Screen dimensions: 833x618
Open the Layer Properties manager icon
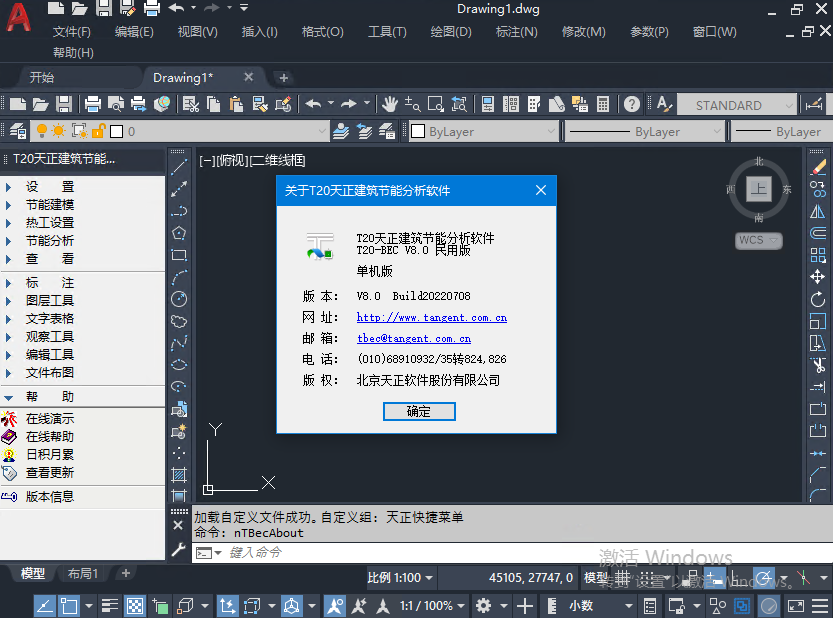17,131
